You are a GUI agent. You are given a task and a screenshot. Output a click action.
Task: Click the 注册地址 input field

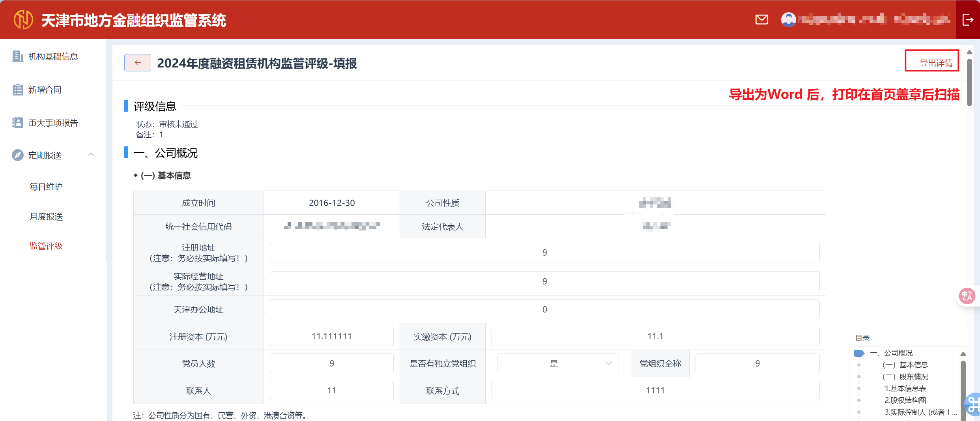point(544,253)
